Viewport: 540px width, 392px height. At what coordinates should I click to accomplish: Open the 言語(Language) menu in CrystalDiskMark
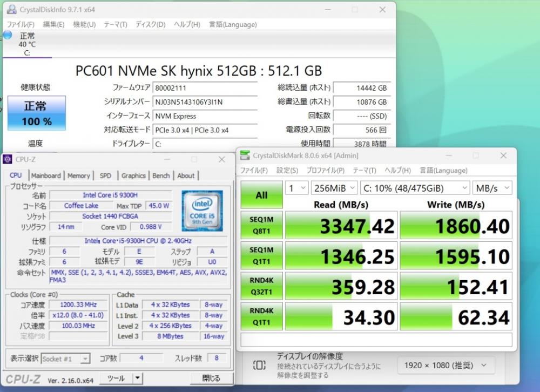[x=443, y=171]
